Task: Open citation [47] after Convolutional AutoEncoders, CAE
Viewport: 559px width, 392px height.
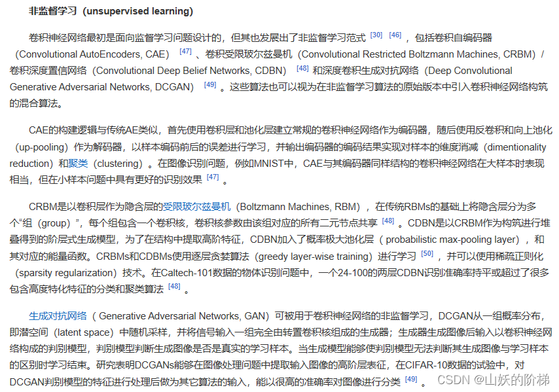Action: [x=185, y=51]
